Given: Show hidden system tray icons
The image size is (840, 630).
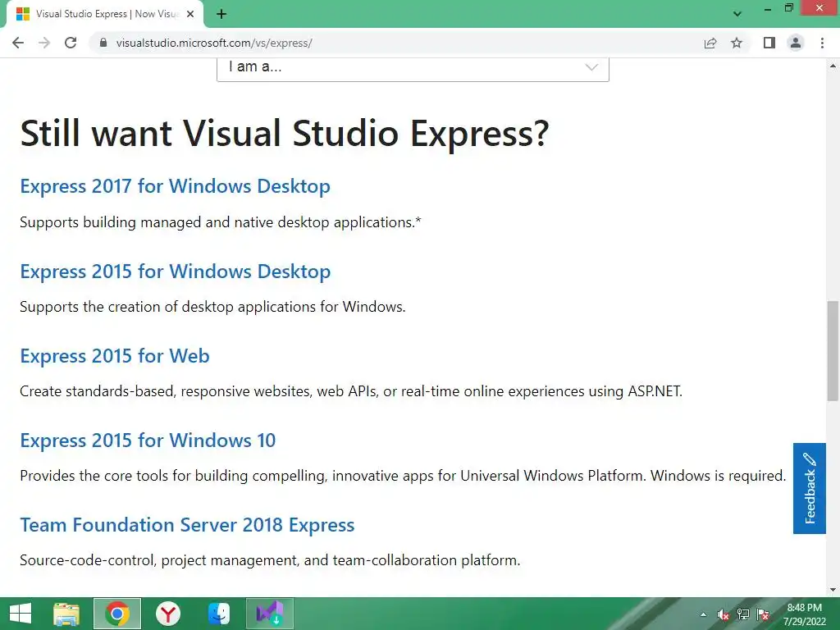Looking at the screenshot, I should click(x=703, y=614).
